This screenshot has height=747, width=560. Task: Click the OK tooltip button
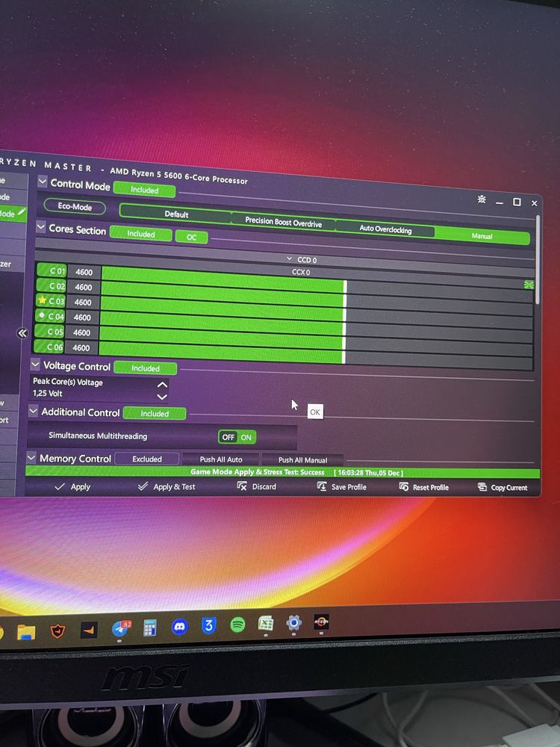[x=315, y=412]
